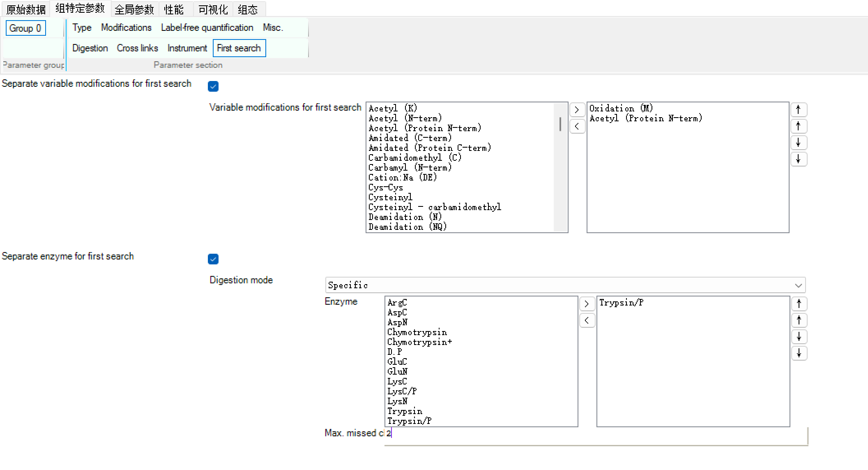The width and height of the screenshot is (868, 470).
Task: Add selected modification with right arrow button
Action: (577, 110)
